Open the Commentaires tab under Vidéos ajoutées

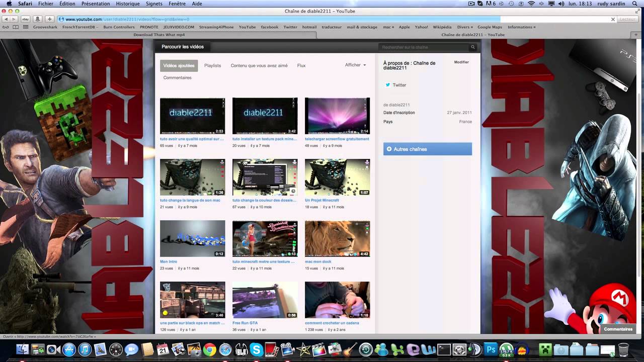pos(177,77)
